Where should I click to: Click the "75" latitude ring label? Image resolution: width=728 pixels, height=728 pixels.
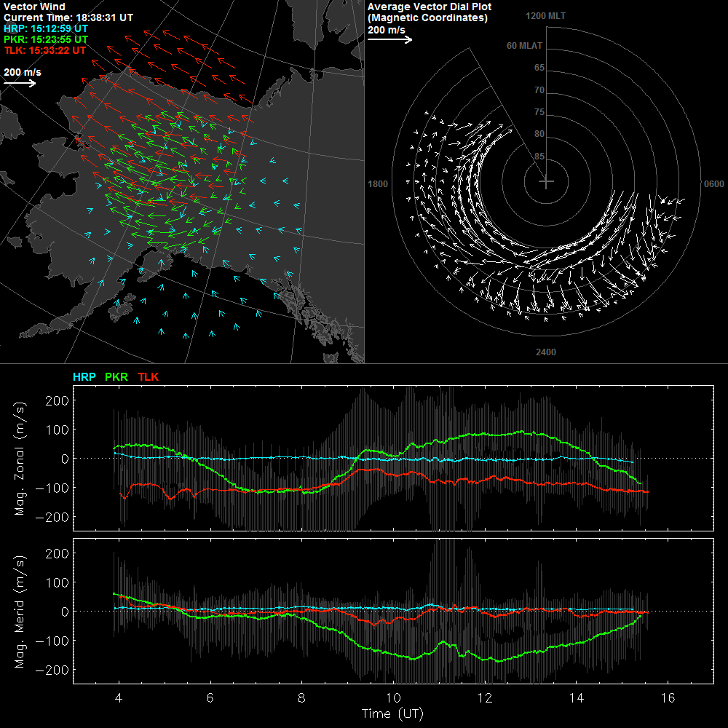pos(539,112)
